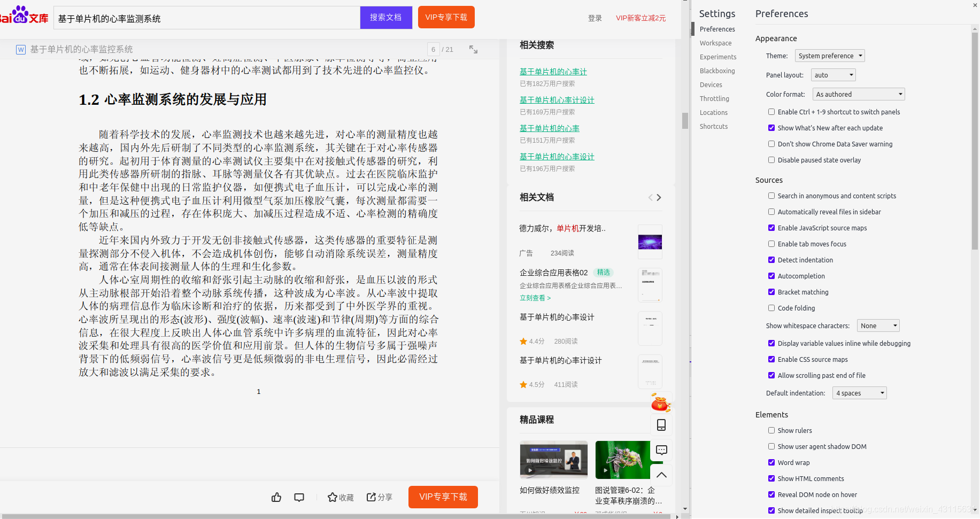
Task: Go to previous related documents page arrow
Action: pos(650,197)
